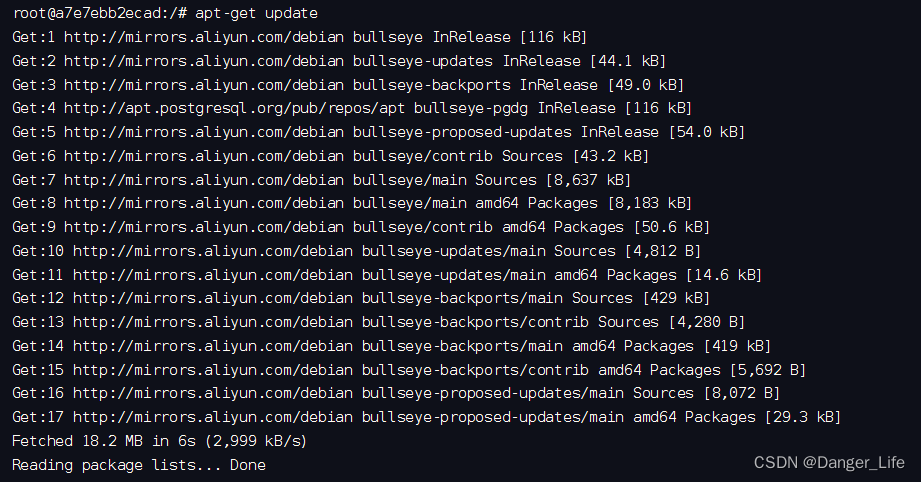Click the Get:10 bullseye-updates/main Sources URL

point(209,251)
